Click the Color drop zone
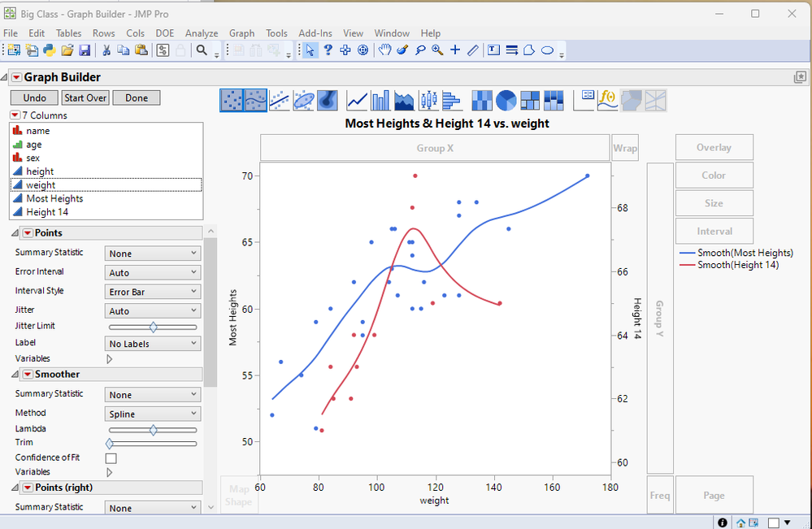812x529 pixels. [714, 176]
